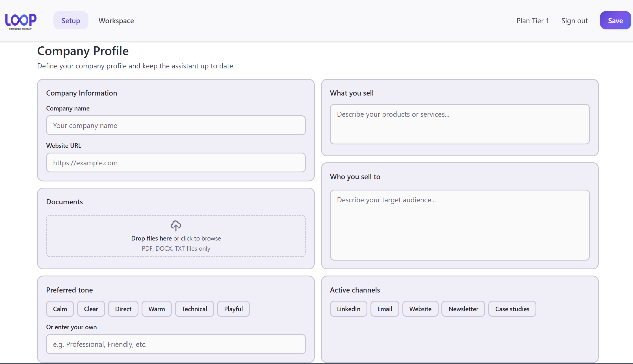Image resolution: width=633 pixels, height=364 pixels.
Task: Click the LOOP logo in the header
Action: pyautogui.click(x=21, y=21)
